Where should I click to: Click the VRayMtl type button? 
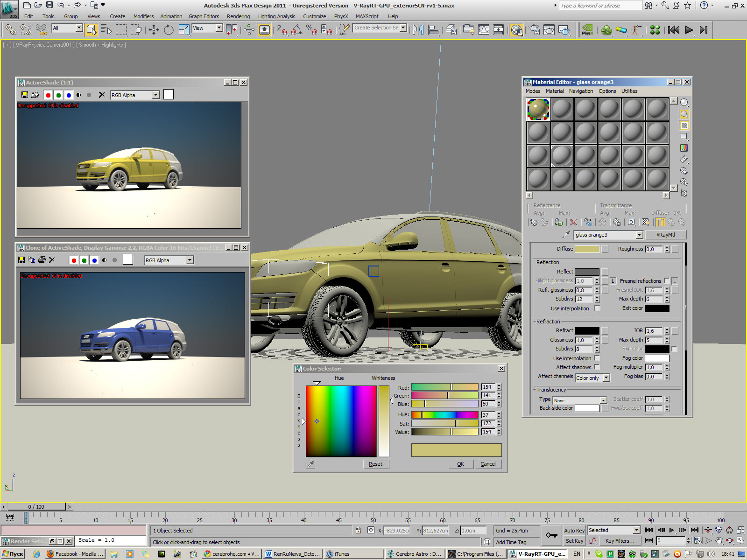[666, 235]
